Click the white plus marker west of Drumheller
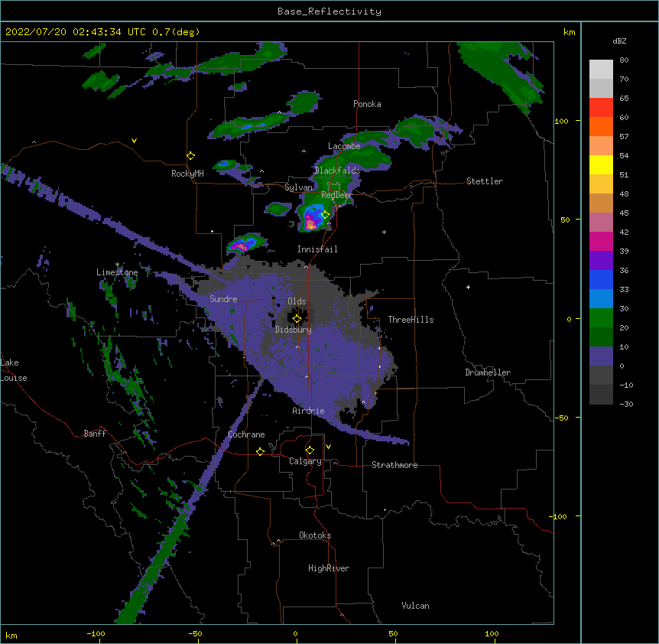Screen dimensions: 659x644 [468, 287]
